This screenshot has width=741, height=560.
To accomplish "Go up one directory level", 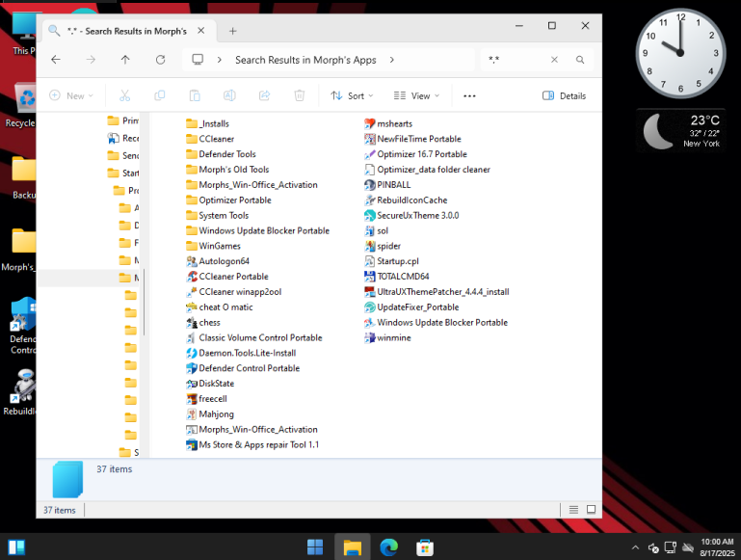I will click(x=125, y=60).
